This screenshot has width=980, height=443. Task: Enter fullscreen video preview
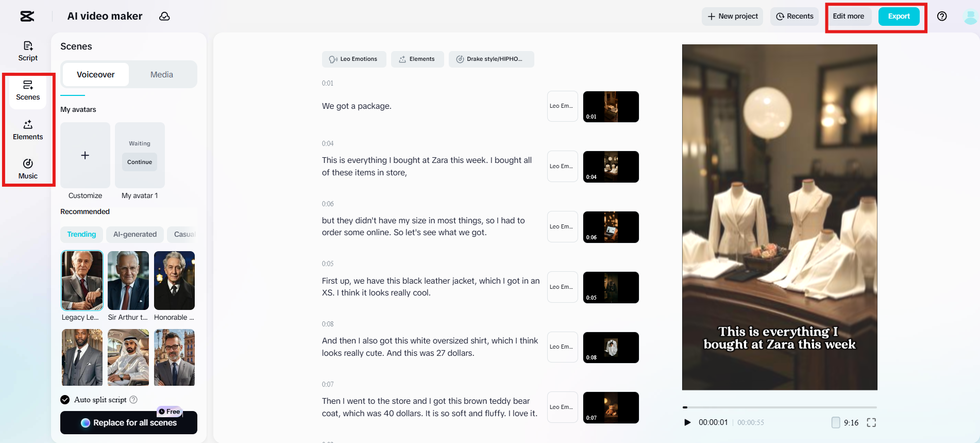click(x=871, y=423)
